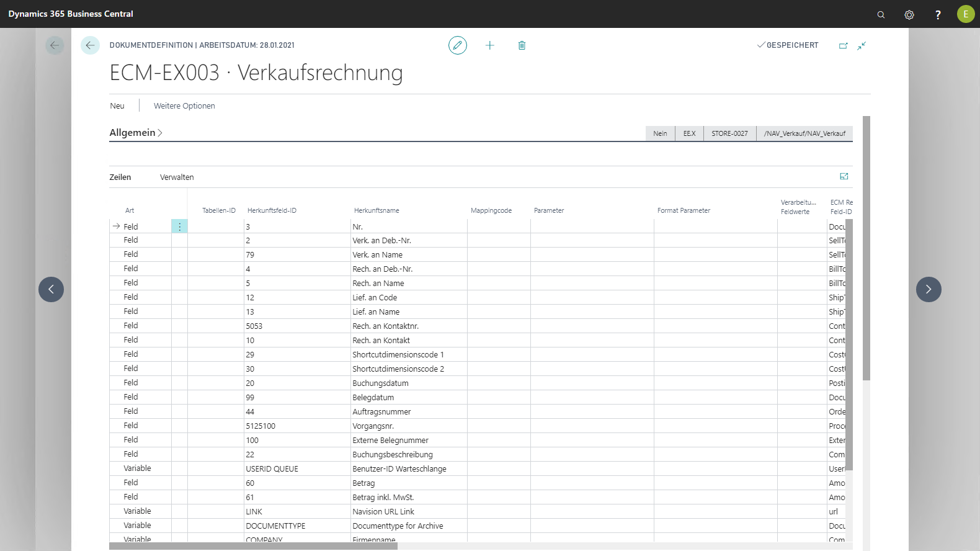
Task: Open page in new window icon
Action: (843, 45)
